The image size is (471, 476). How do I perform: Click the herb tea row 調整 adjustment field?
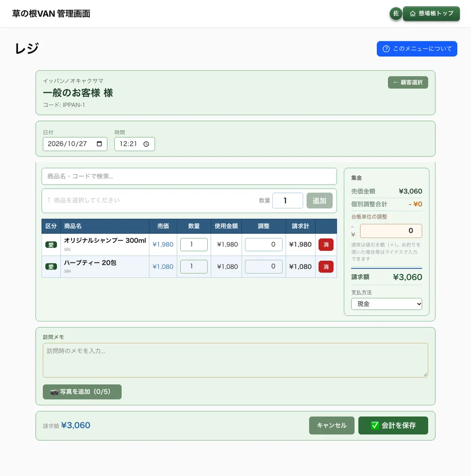click(264, 267)
